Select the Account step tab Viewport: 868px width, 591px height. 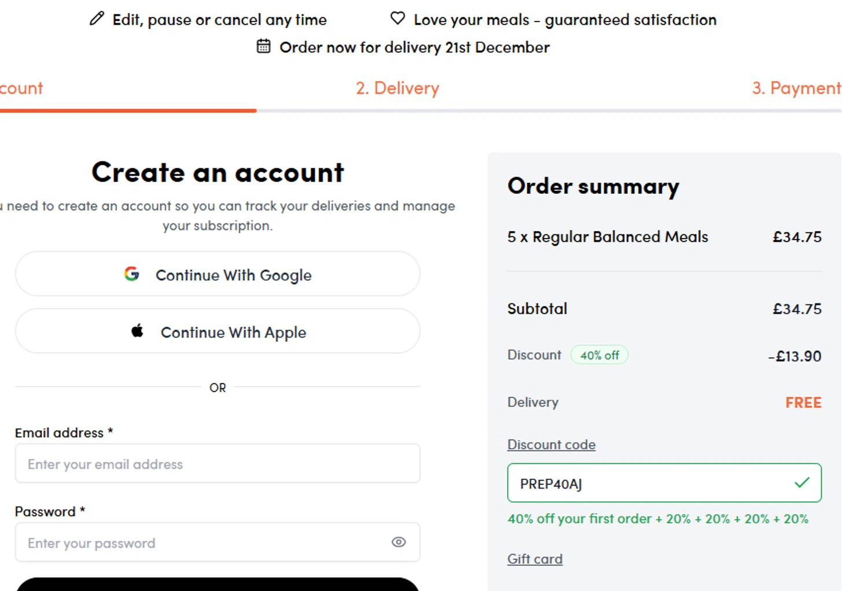(x=21, y=88)
